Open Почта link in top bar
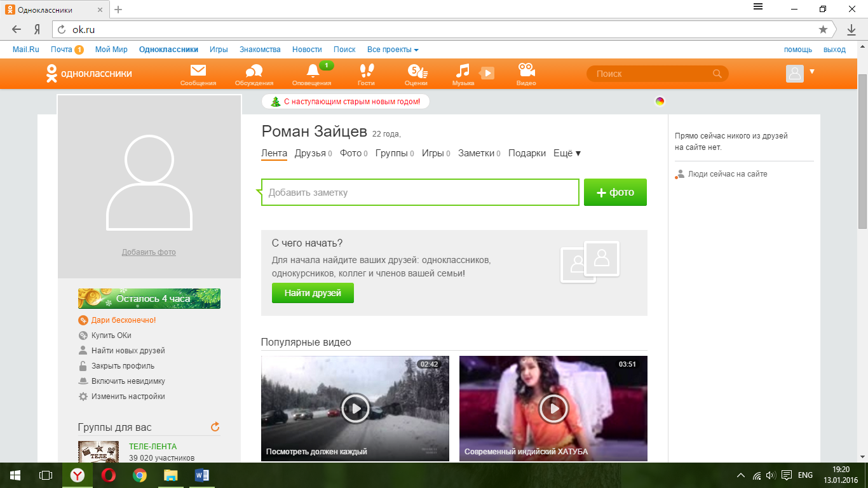The height and width of the screenshot is (488, 868). (x=62, y=50)
